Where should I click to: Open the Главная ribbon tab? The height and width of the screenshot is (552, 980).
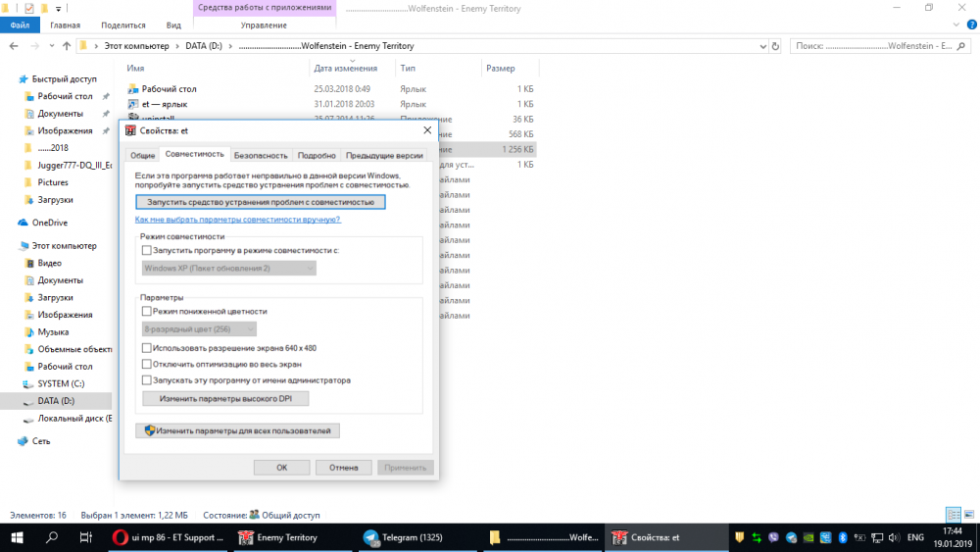pos(65,25)
